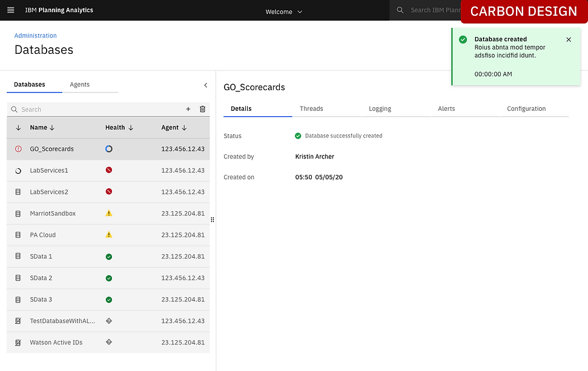Click the database icon beside PA Cloud
This screenshot has height=371, width=588.
(18, 235)
